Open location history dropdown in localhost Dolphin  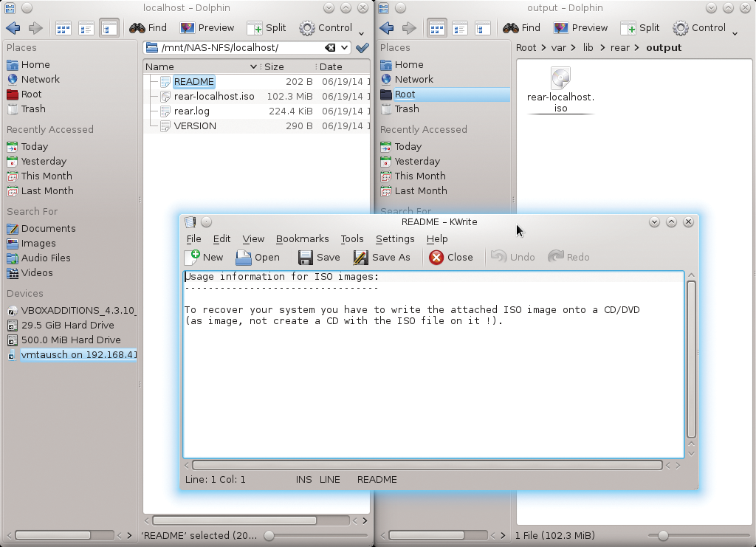(344, 48)
